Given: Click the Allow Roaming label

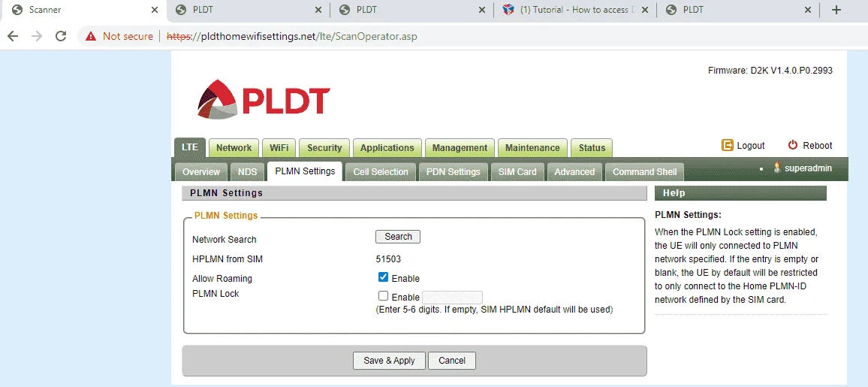Looking at the screenshot, I should (x=222, y=279).
